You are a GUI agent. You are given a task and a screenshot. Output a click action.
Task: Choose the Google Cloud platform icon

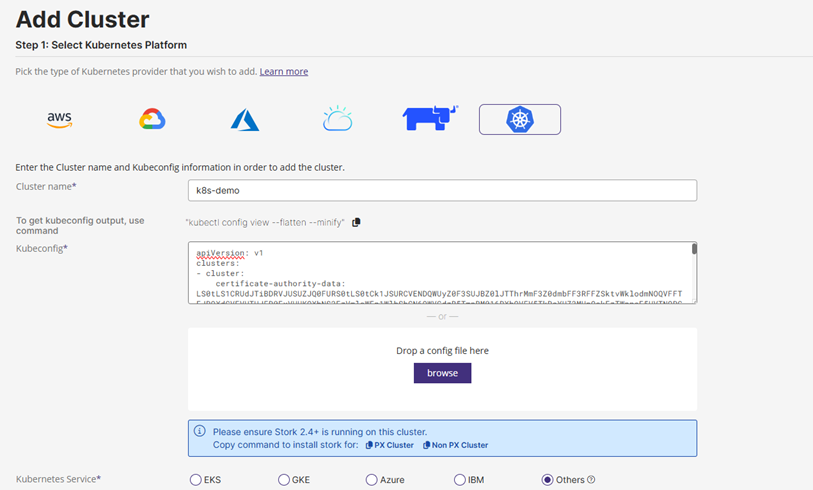point(152,119)
